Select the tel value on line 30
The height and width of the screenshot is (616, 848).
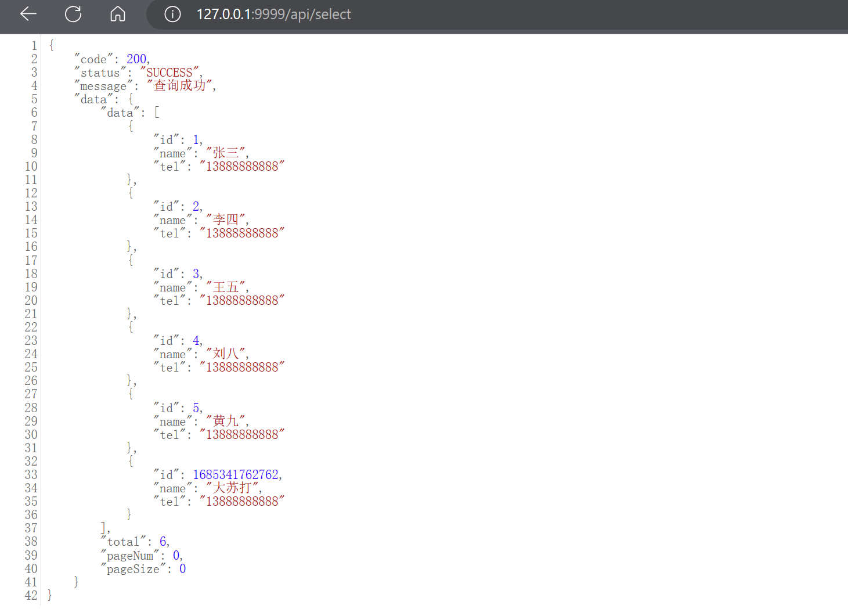[242, 435]
